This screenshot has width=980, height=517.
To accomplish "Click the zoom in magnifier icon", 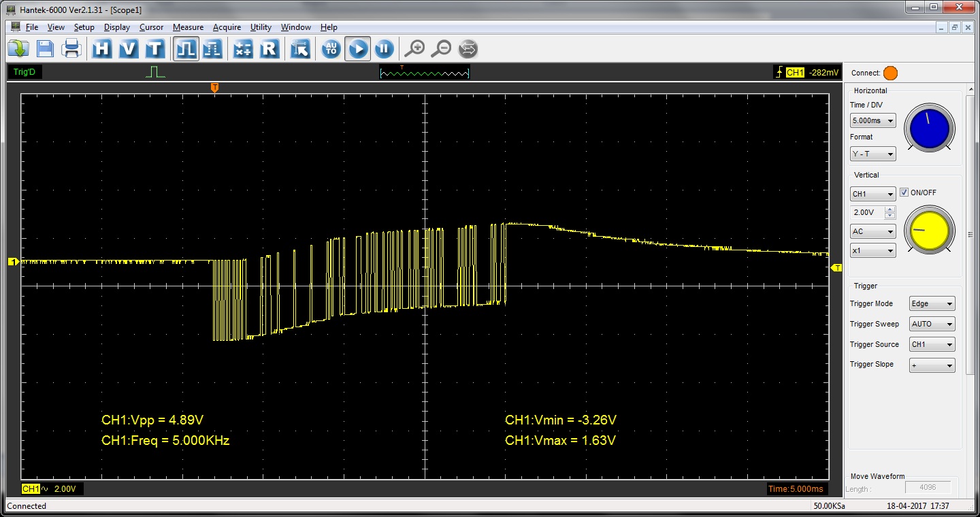I will point(414,49).
